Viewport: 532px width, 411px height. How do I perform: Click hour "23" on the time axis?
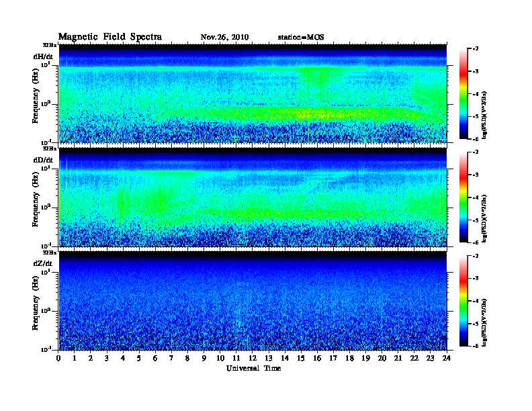click(431, 358)
